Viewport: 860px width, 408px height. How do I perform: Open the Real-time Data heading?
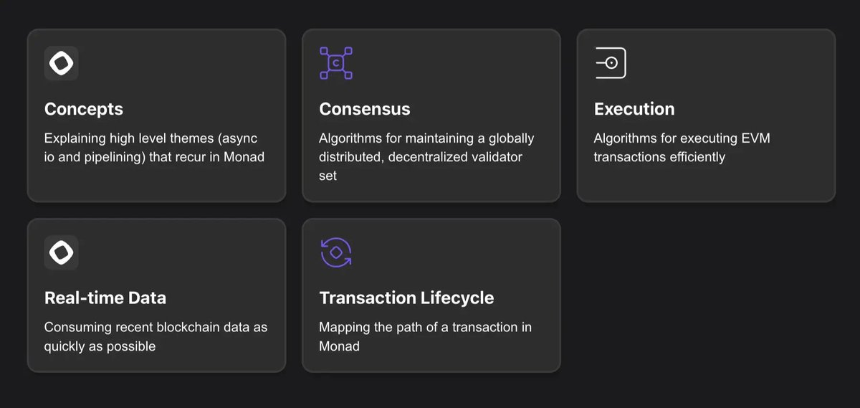click(105, 298)
